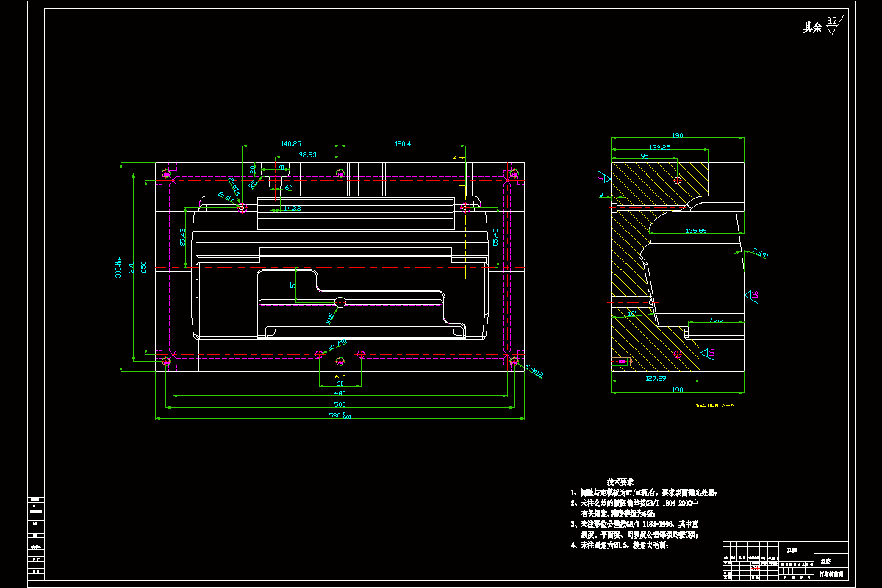Click the top section mark A
The height and width of the screenshot is (588, 882).
[x=455, y=158]
